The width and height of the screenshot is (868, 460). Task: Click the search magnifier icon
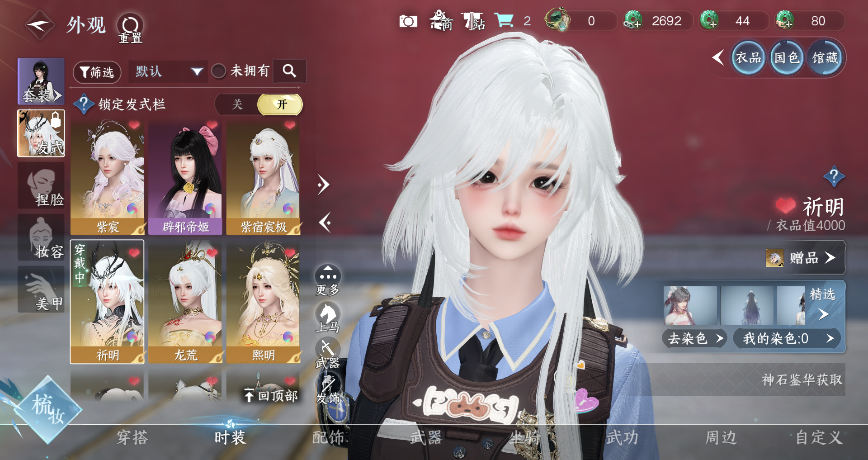click(289, 71)
